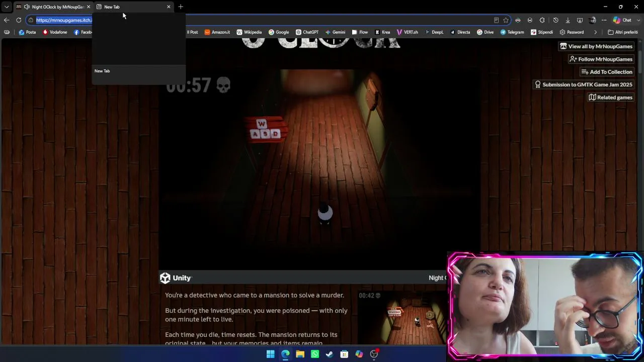Close the Night OClock tab
Viewport: 644px width, 362px height.
pyautogui.click(x=89, y=7)
